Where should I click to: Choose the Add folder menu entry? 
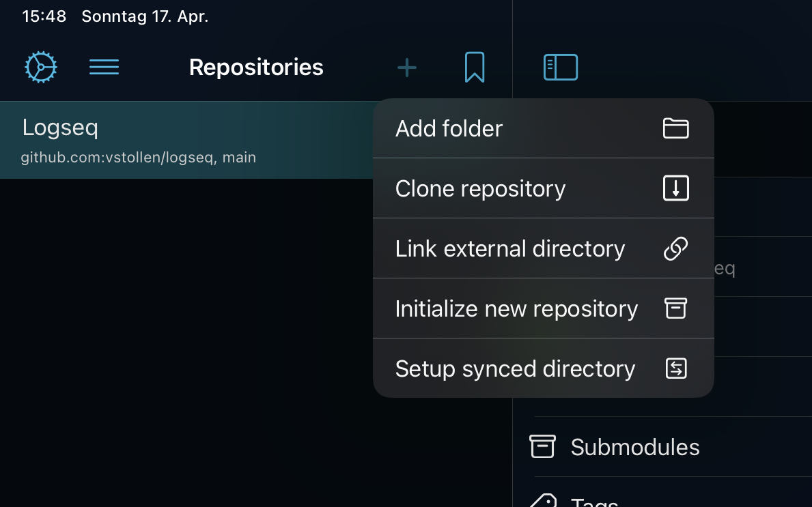coord(449,128)
